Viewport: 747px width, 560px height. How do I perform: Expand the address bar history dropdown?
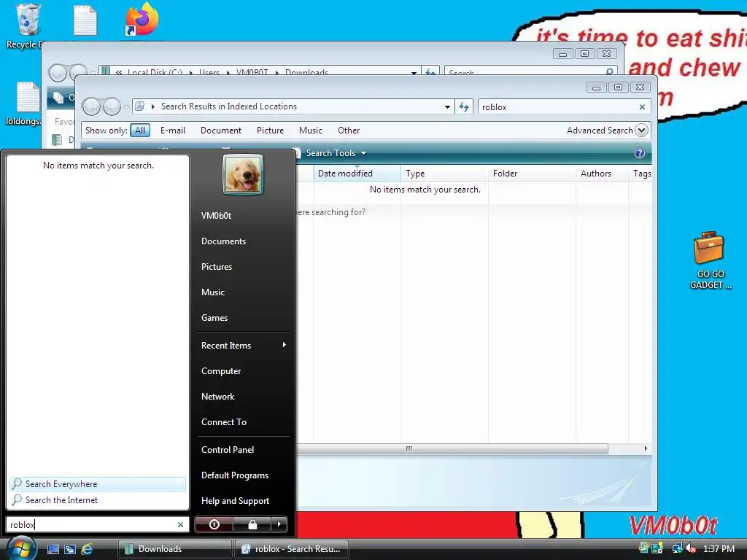pos(447,107)
